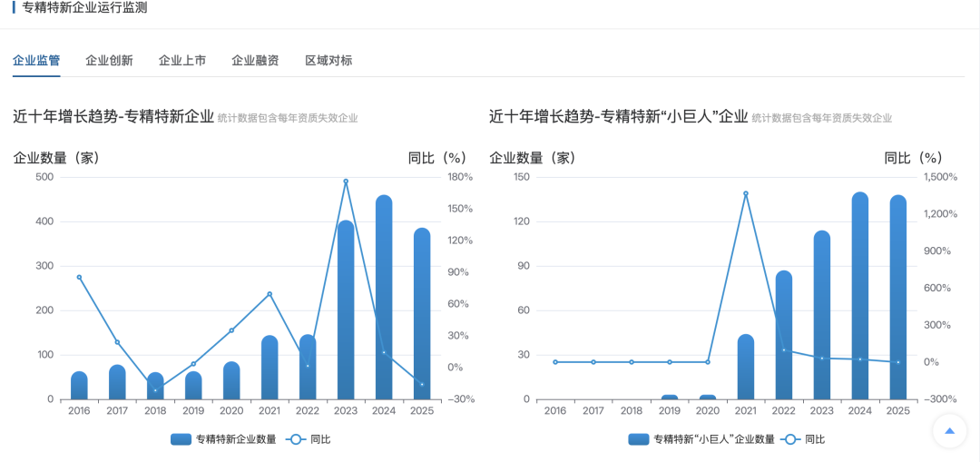The image size is (980, 462).
Task: Click the 近十年增长趋势-专精特新企业 title
Action: coord(113,117)
